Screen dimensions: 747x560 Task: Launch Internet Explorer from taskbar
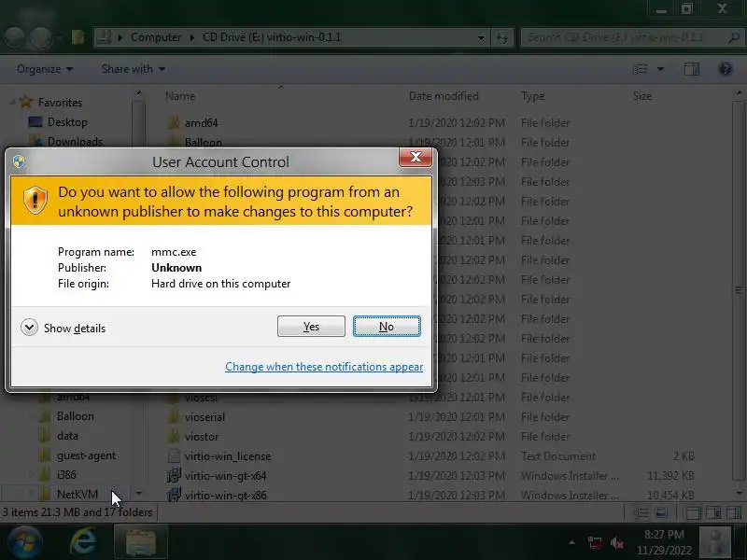click(x=83, y=542)
